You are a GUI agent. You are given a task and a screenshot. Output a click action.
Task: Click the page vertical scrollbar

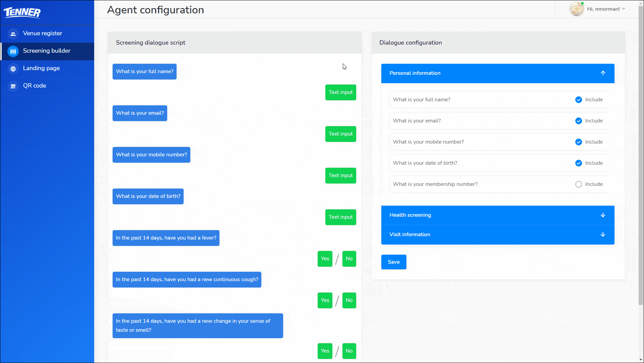[x=641, y=154]
